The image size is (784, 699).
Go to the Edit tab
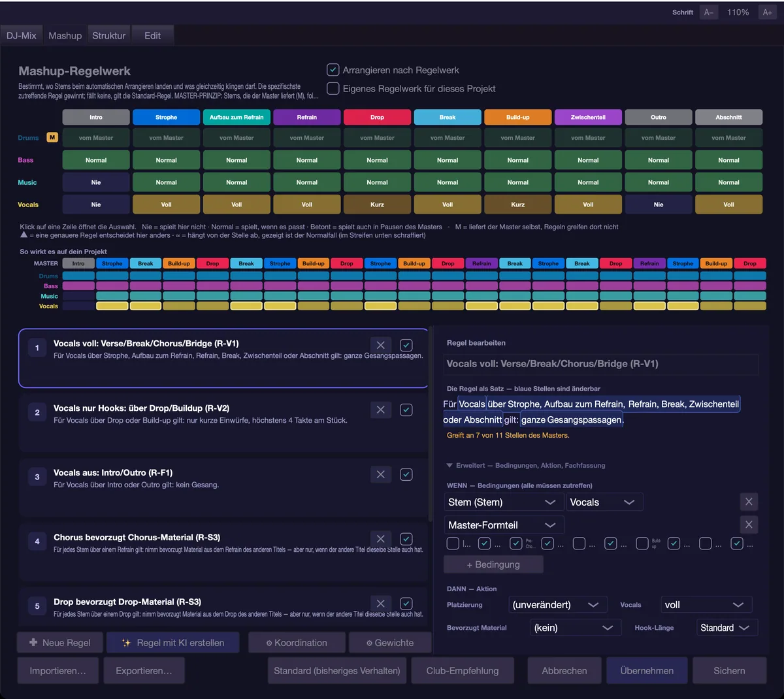(x=153, y=36)
